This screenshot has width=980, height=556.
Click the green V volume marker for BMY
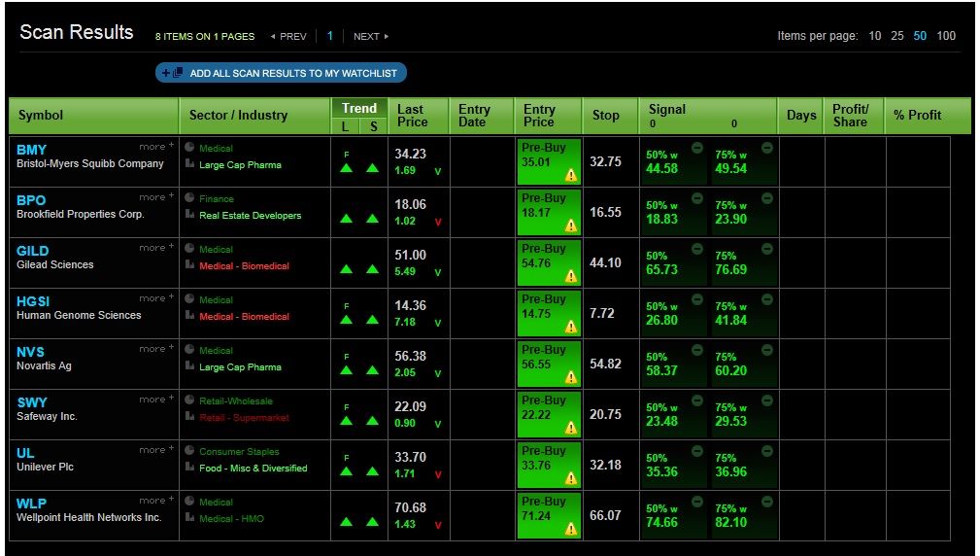[x=437, y=171]
